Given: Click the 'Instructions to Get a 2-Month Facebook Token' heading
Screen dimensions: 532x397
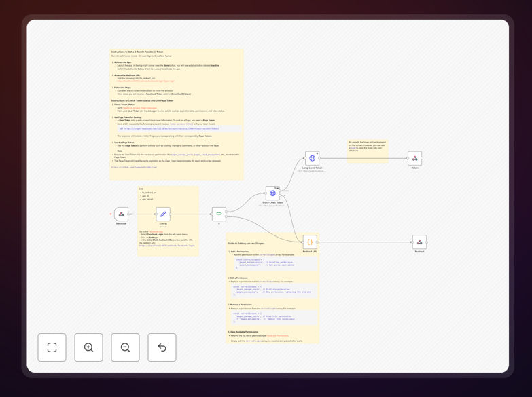Looking at the screenshot, I should pyautogui.click(x=137, y=52).
